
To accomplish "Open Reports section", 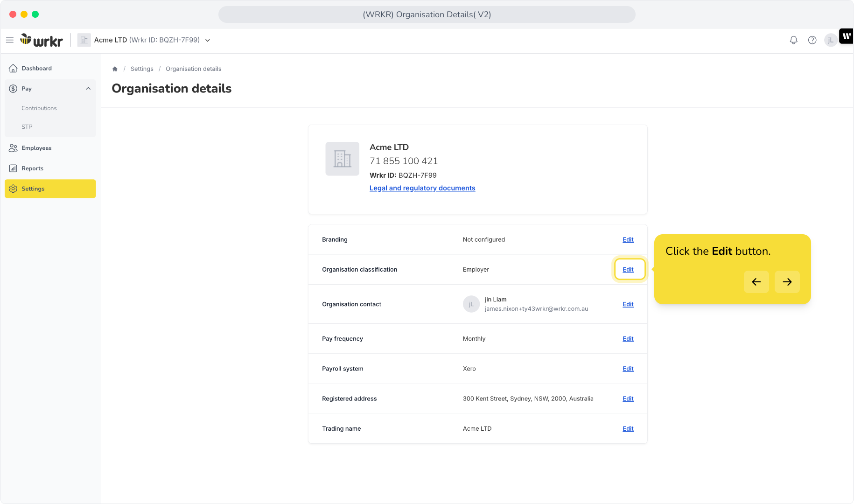I will (x=32, y=168).
